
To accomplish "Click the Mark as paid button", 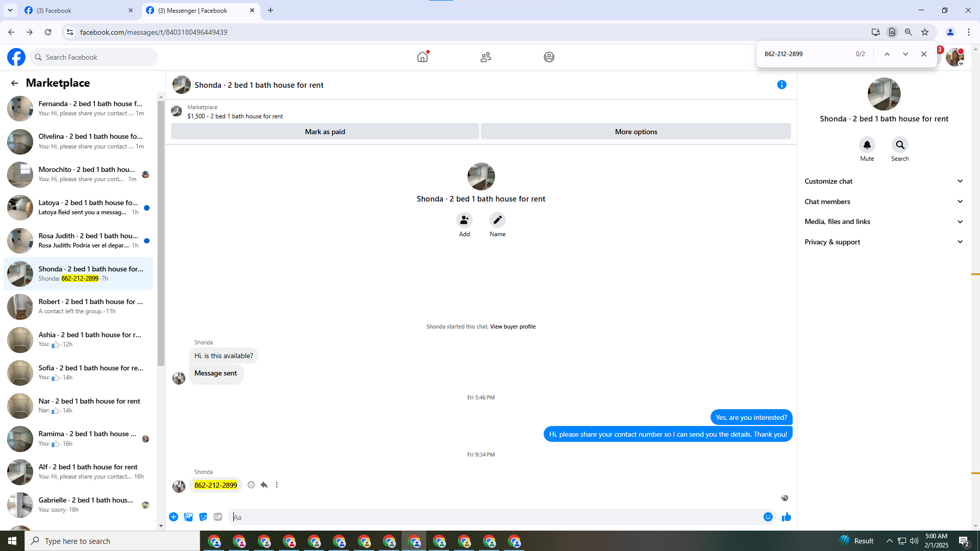I will click(325, 132).
